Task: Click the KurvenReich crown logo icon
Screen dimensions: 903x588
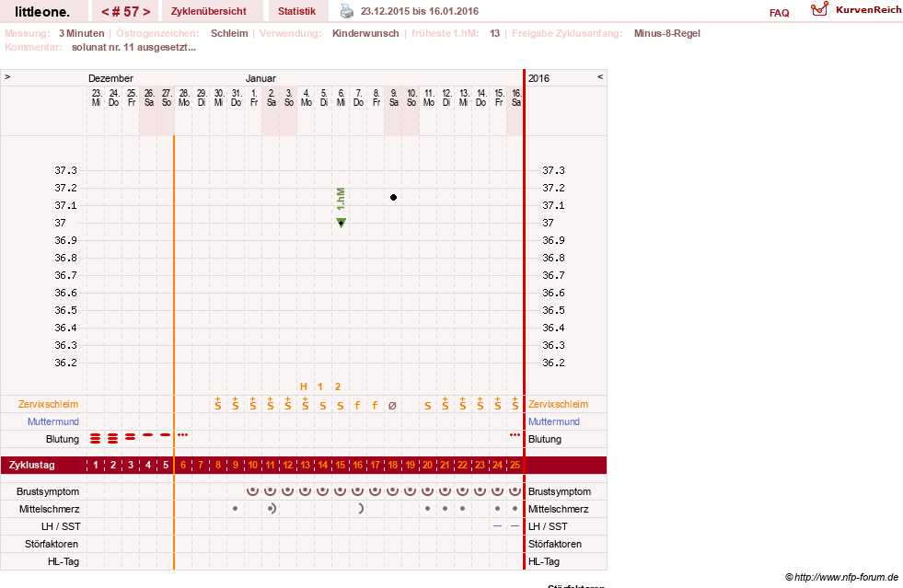Action: point(819,8)
